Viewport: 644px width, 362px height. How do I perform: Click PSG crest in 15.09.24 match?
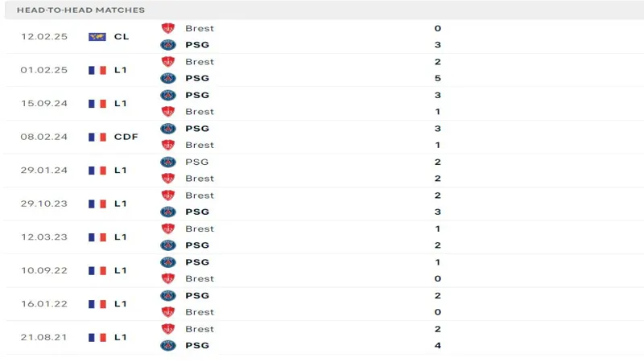[168, 95]
